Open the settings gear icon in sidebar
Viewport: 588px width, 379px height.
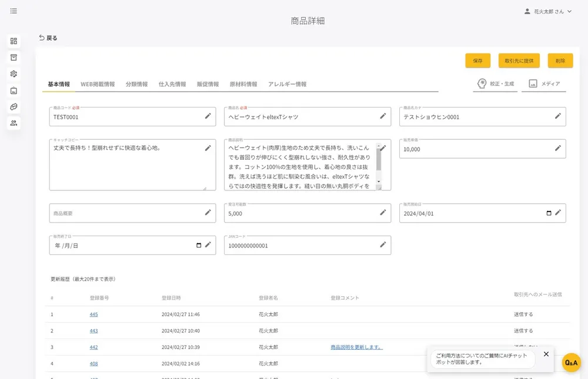(x=14, y=74)
